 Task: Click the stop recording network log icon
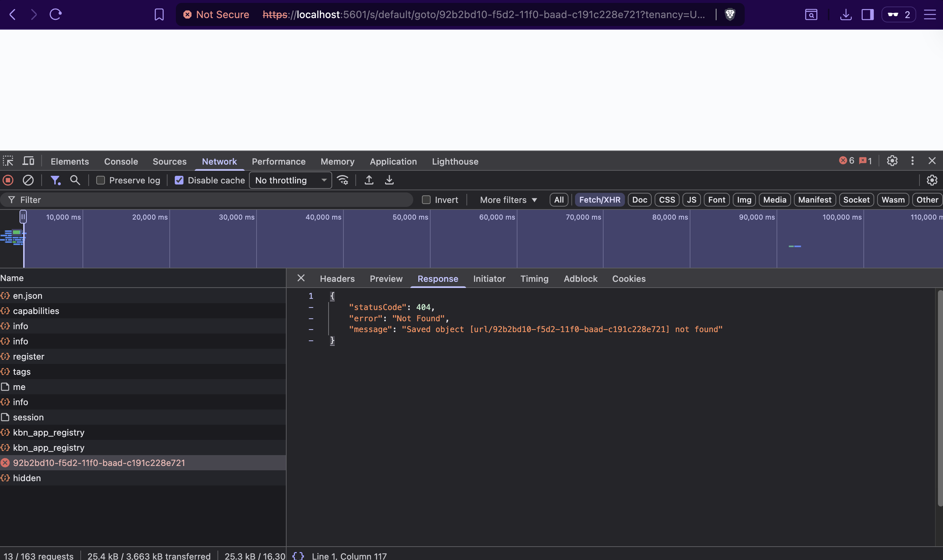(8, 181)
